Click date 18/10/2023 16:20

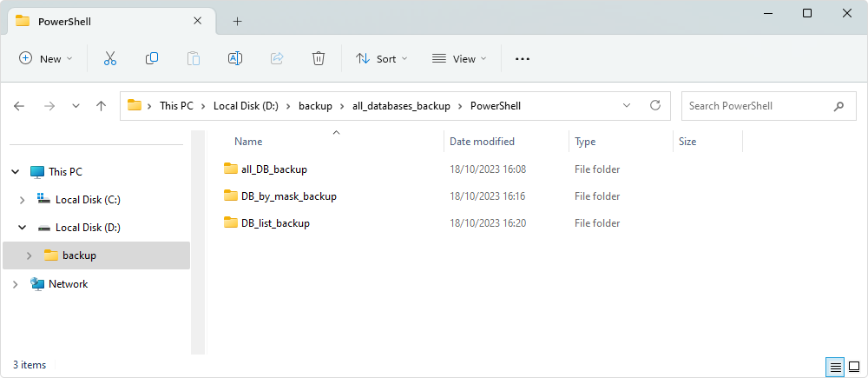tap(488, 222)
